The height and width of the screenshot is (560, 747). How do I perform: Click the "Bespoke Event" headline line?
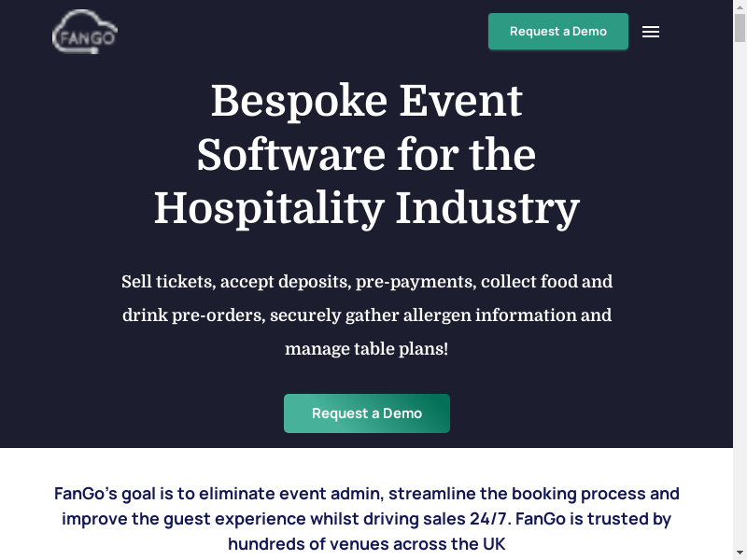point(367,101)
